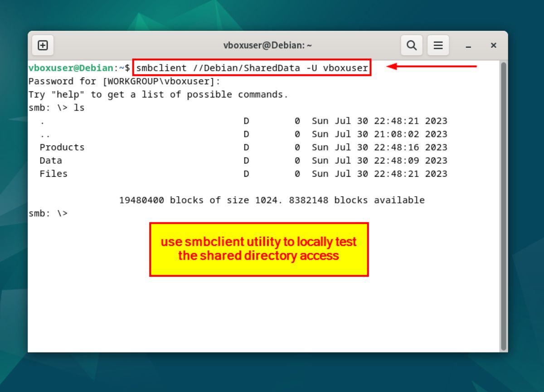Click the vboxuser@Debian window title
The image size is (544, 392).
coord(267,45)
